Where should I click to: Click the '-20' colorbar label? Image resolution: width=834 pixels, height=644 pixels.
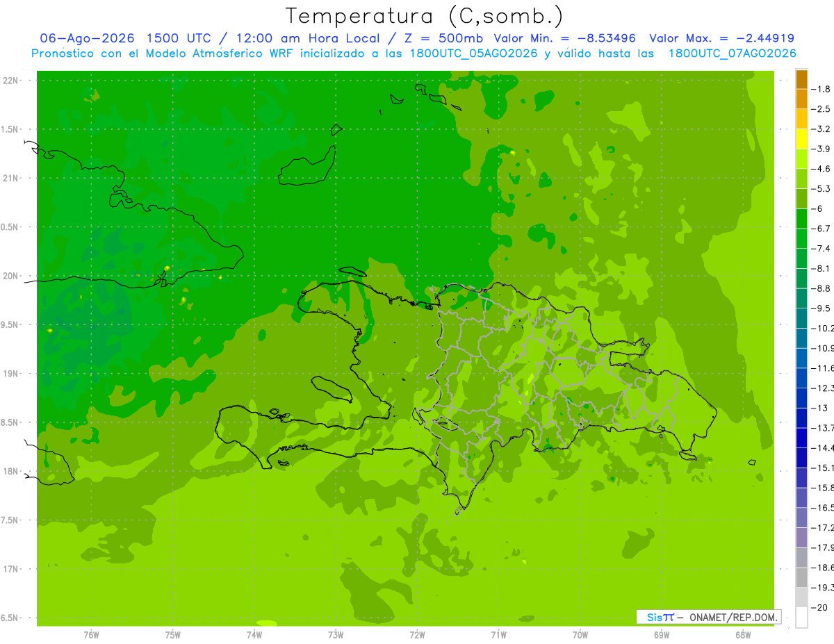tap(819, 607)
